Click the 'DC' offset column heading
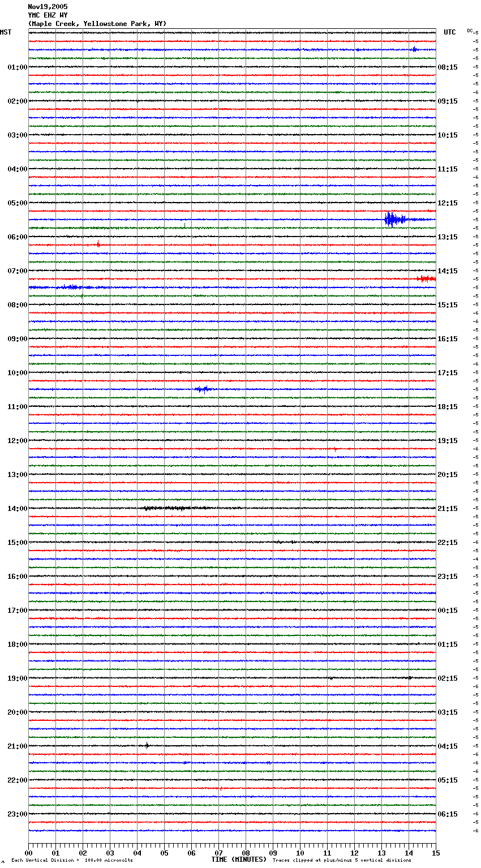Image resolution: width=481 pixels, height=868 pixels. point(470,31)
